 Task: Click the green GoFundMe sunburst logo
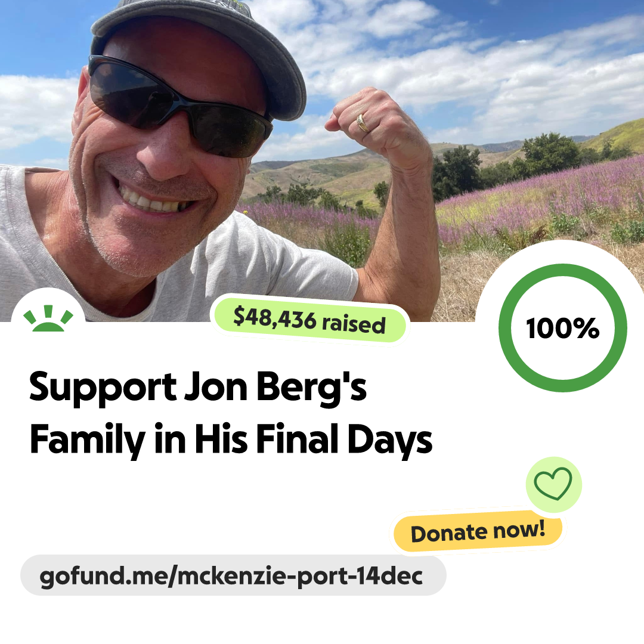point(48,318)
